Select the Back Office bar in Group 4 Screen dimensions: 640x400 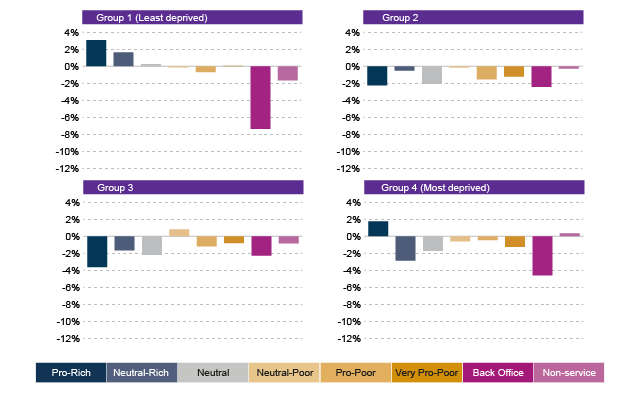(x=542, y=256)
